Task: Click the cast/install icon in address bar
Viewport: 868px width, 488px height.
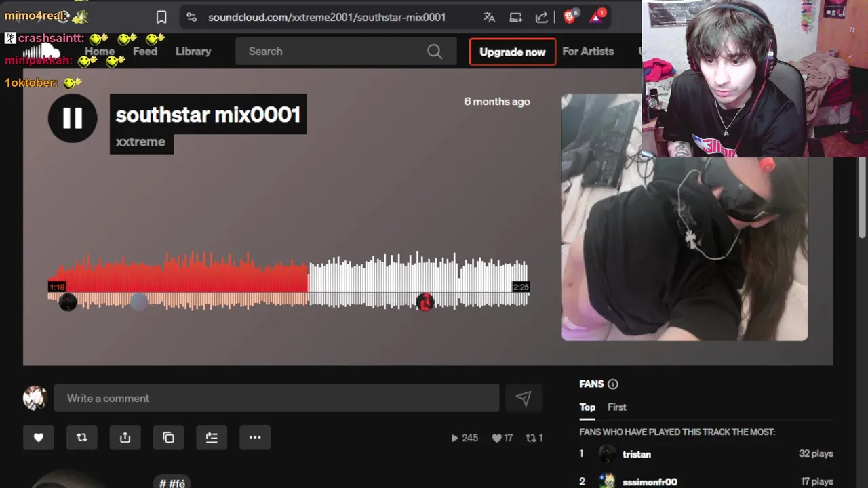Action: pyautogui.click(x=515, y=17)
